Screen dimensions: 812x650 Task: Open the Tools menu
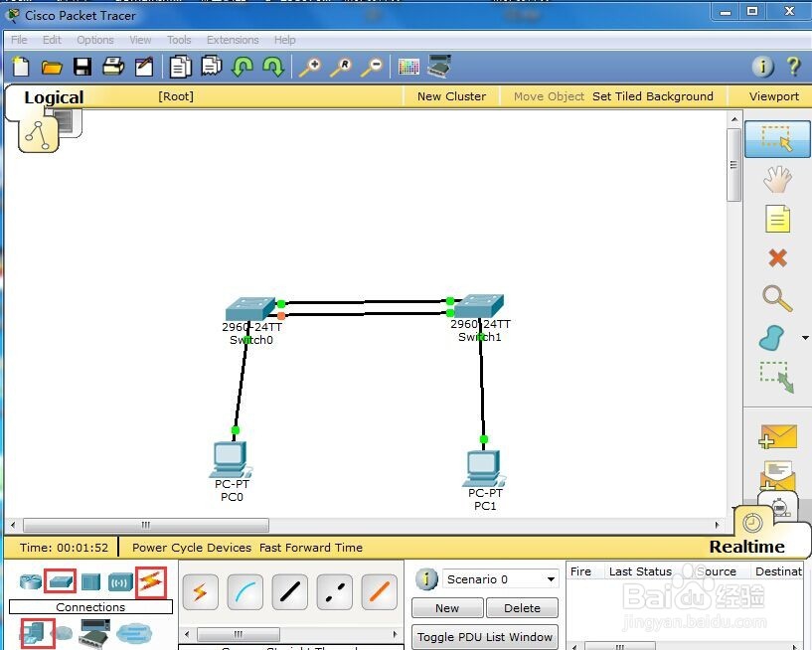click(x=179, y=40)
